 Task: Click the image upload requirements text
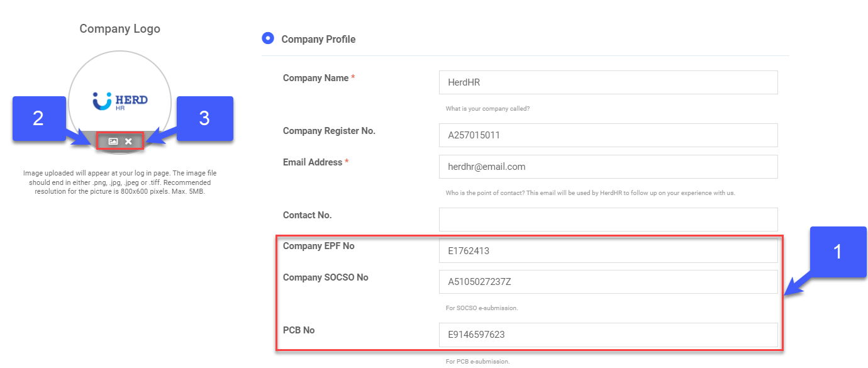click(x=120, y=182)
